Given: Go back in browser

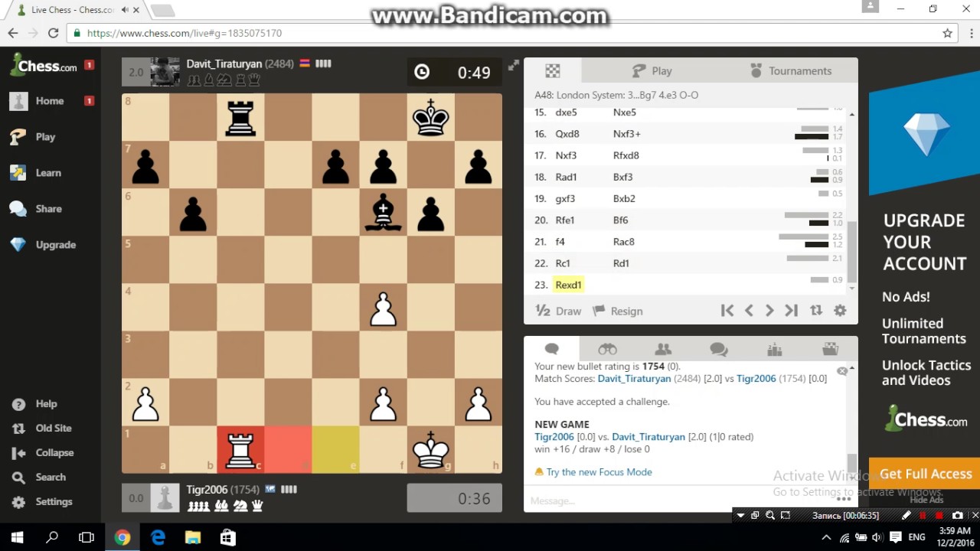Looking at the screenshot, I should pos(13,34).
